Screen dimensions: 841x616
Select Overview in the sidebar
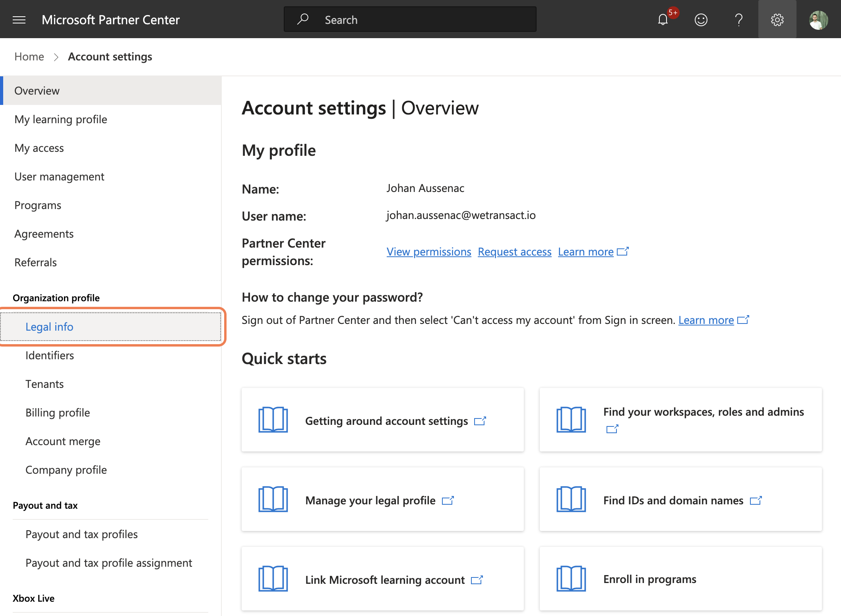(111, 91)
